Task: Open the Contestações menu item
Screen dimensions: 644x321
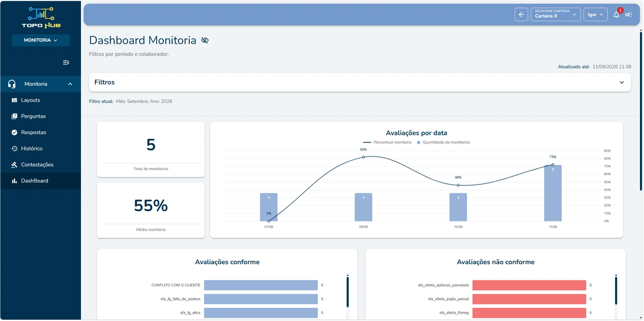Action: click(40, 165)
